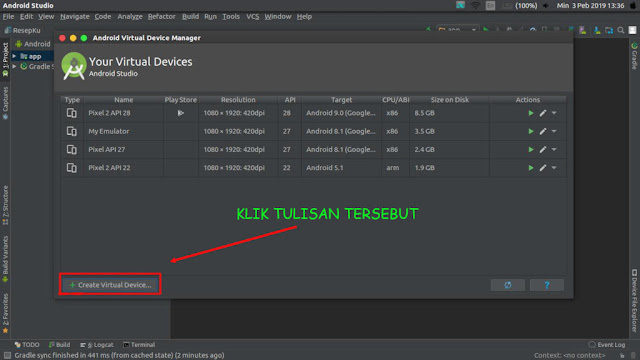Open the Build menu

pyautogui.click(x=190, y=16)
